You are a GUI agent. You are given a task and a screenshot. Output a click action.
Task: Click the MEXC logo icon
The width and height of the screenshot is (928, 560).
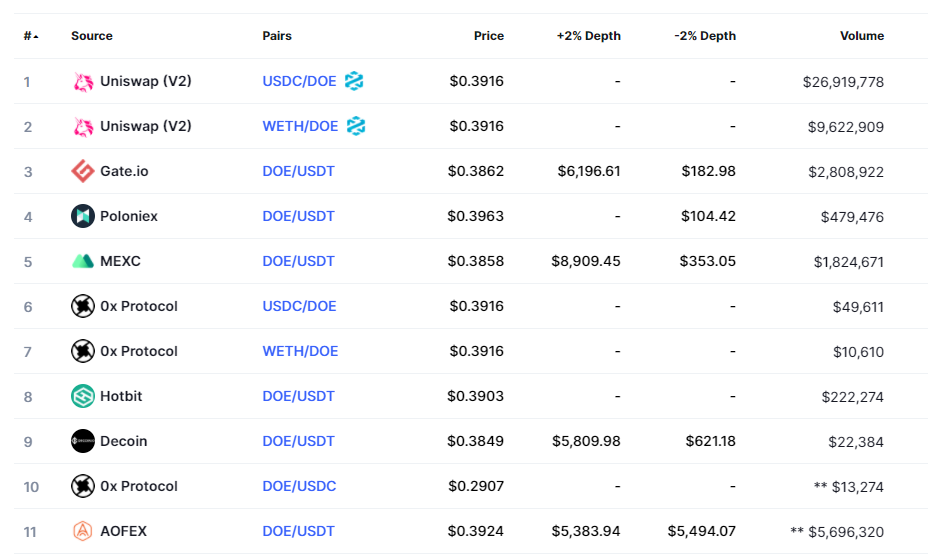pyautogui.click(x=83, y=261)
